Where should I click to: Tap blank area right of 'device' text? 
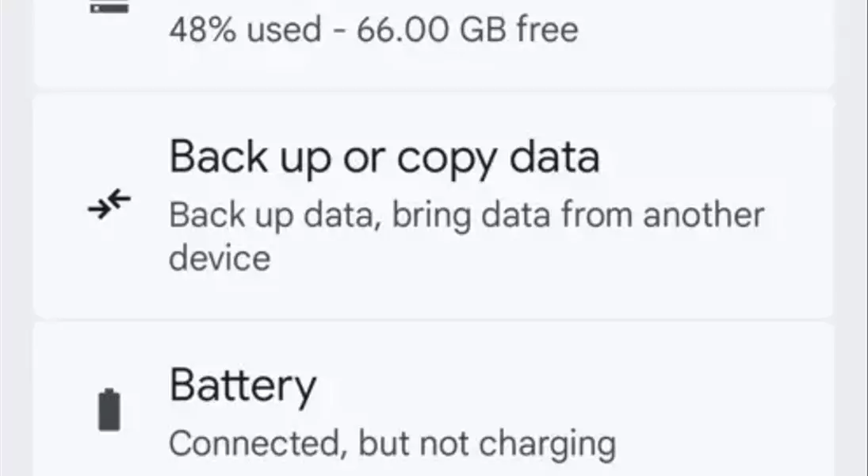click(x=548, y=259)
